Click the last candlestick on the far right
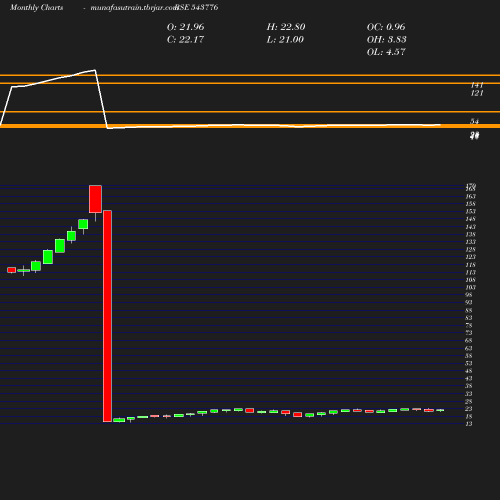The height and width of the screenshot is (500, 500). click(440, 410)
